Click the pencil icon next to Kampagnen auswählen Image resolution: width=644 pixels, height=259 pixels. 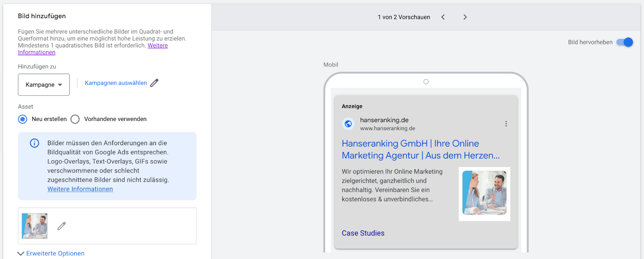(154, 83)
